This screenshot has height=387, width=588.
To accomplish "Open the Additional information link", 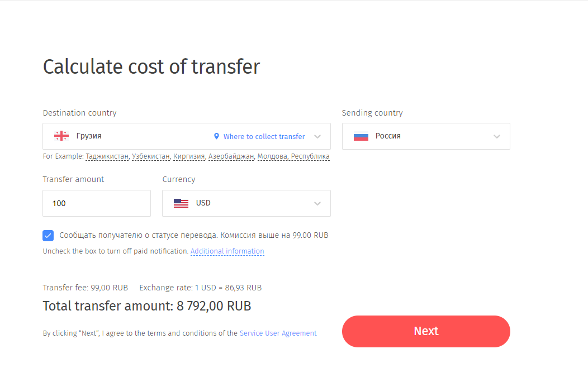I will tap(227, 251).
